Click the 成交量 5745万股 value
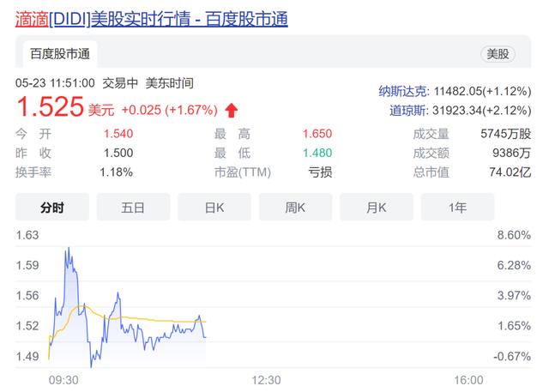Screen dimensions: 549x392 click(506, 134)
